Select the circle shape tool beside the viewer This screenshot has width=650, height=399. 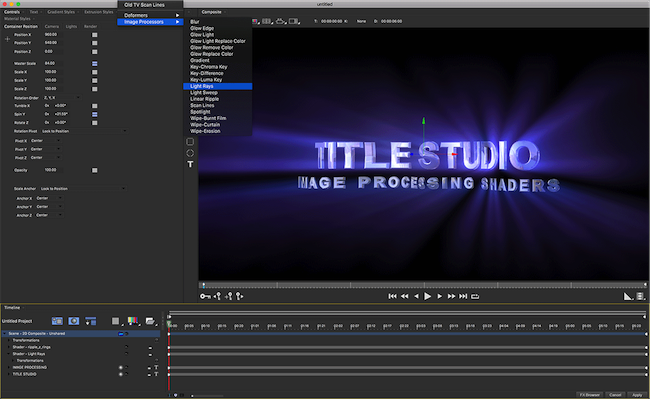pyautogui.click(x=190, y=153)
